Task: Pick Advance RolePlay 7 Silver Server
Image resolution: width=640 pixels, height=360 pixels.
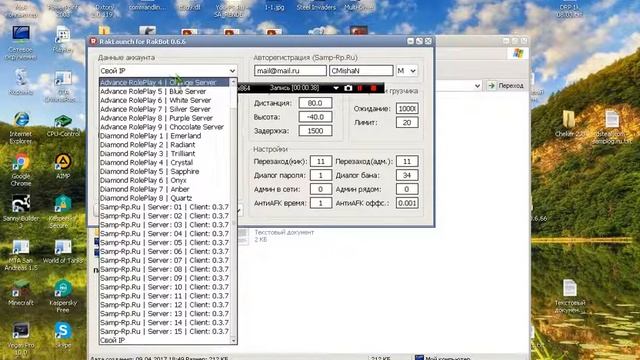Action: click(x=164, y=109)
